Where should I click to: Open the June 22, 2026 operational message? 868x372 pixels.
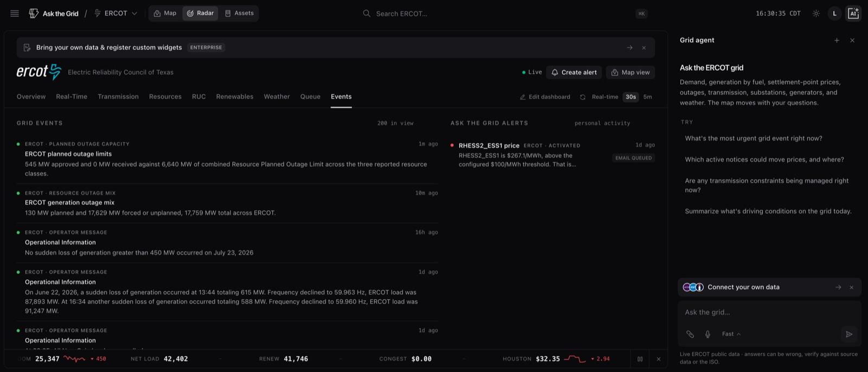(x=227, y=292)
